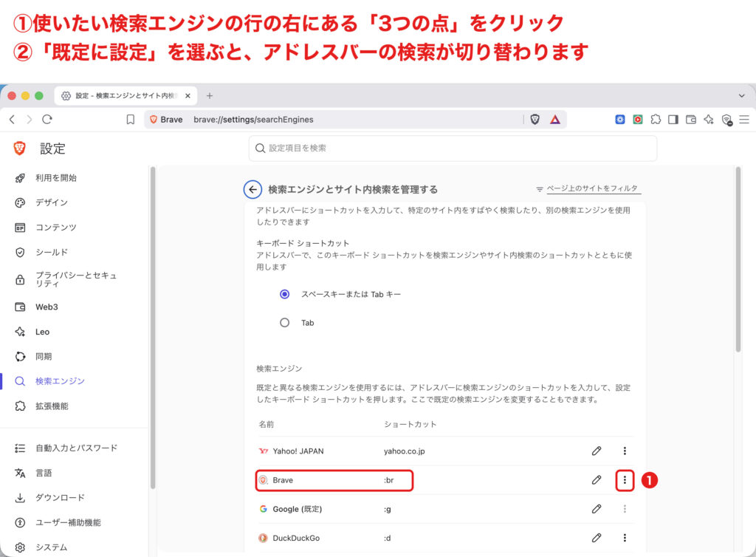Toggle the sidebar panel icon in the toolbar
The width and height of the screenshot is (756, 557).
673,119
